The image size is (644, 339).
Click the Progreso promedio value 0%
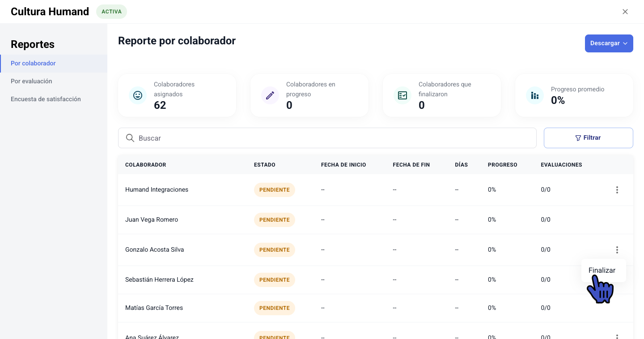[x=558, y=101]
